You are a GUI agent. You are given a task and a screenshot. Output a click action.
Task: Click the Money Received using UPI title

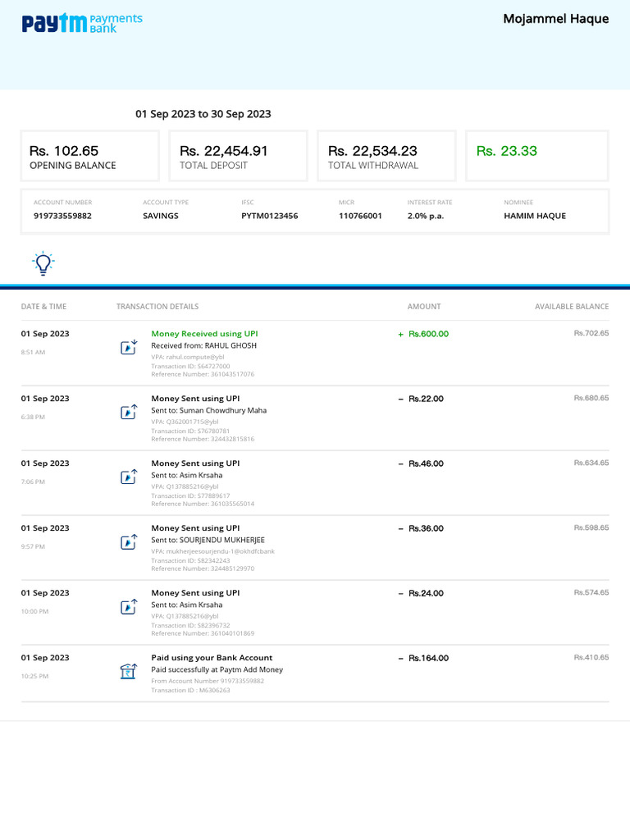(x=204, y=334)
